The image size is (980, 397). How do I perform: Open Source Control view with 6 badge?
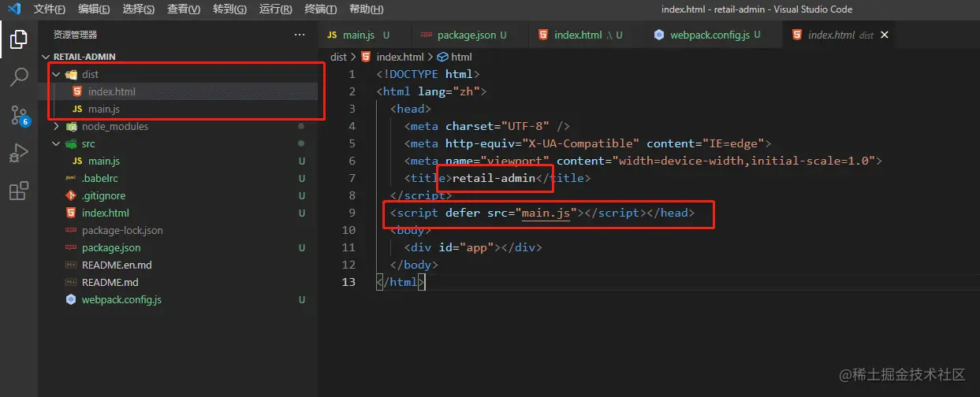[19, 115]
